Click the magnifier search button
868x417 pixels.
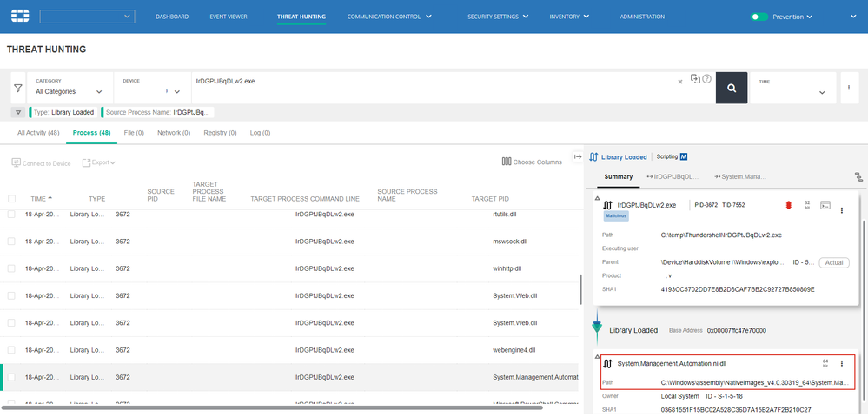point(731,88)
